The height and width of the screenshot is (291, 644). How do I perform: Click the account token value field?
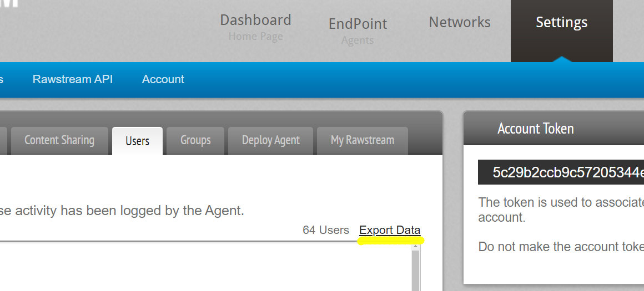(x=561, y=172)
